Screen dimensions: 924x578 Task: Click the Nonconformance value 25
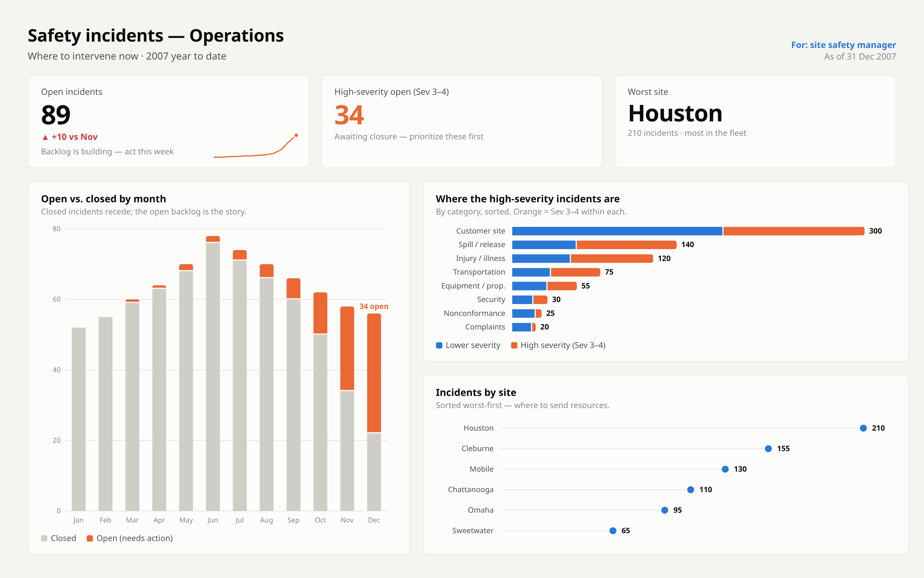550,313
